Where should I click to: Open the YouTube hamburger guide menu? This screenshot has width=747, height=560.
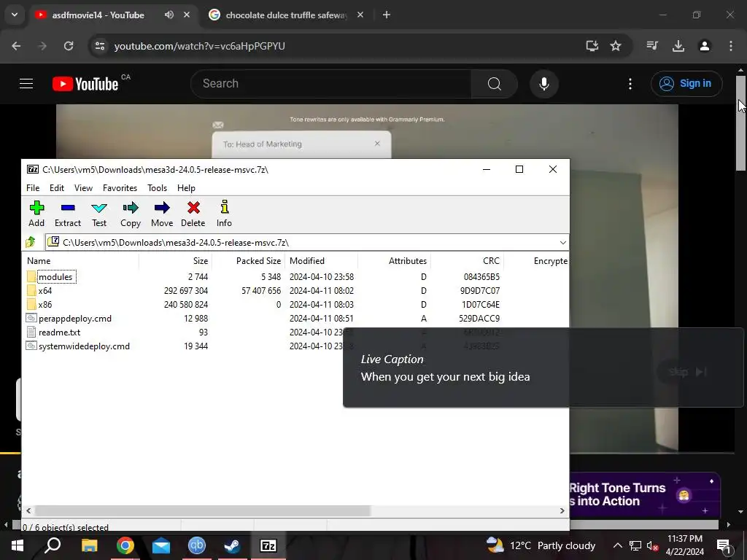(26, 84)
